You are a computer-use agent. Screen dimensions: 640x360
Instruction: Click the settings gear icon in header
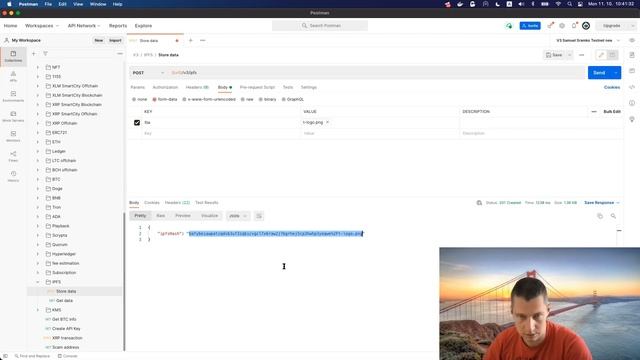click(562, 26)
